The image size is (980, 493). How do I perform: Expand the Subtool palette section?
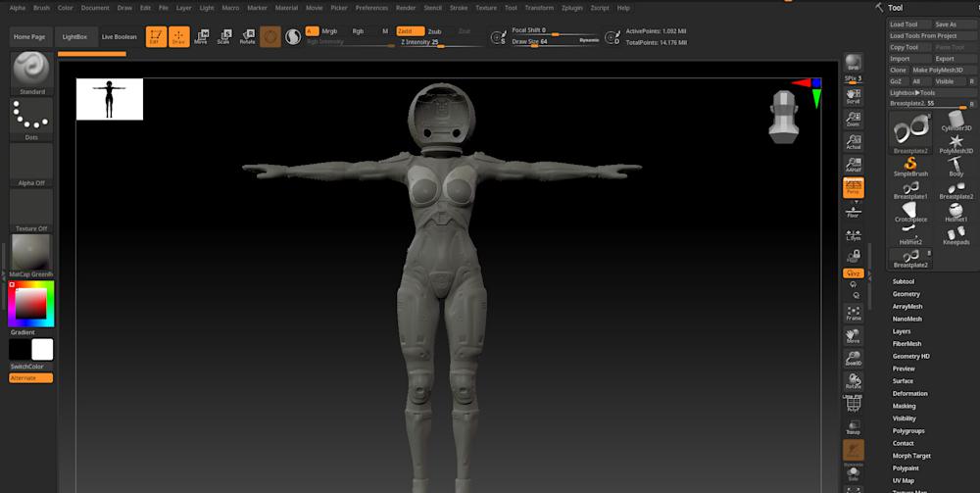903,281
